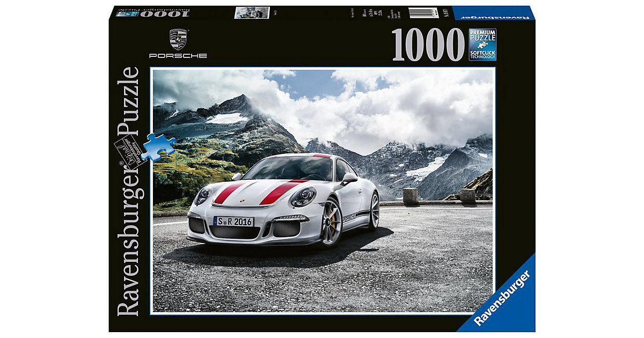The width and height of the screenshot is (644, 338).
Task: Click the small car thumbnail on box top
Action: coord(251,13)
